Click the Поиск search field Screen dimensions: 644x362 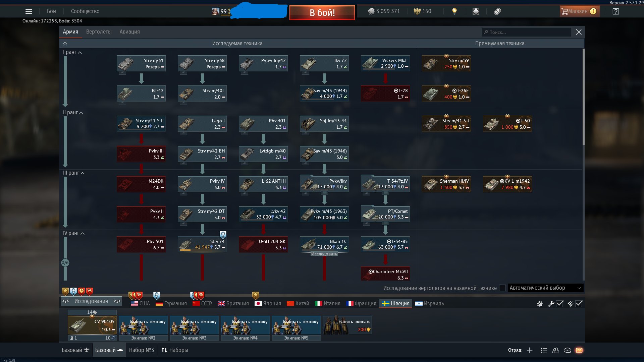pyautogui.click(x=527, y=32)
